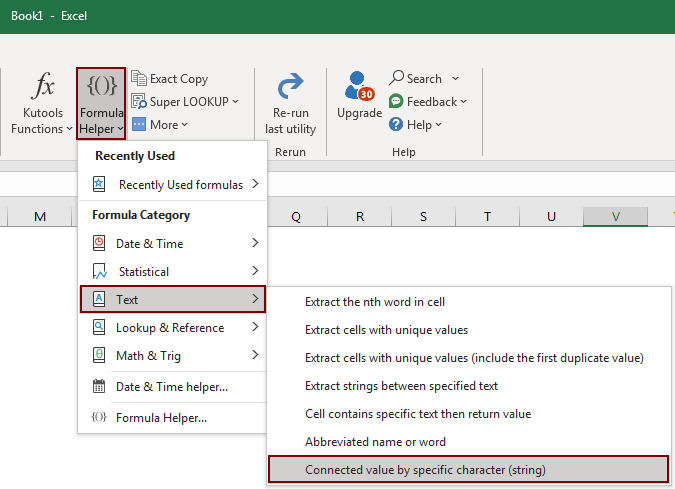Click the Help question mark icon
This screenshot has height=489, width=675.
point(396,124)
